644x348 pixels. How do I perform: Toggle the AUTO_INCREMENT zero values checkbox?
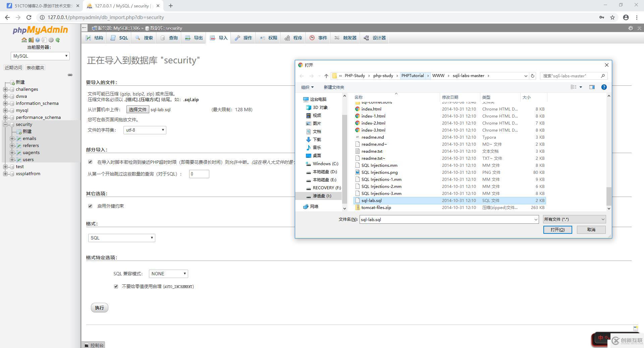pyautogui.click(x=116, y=286)
